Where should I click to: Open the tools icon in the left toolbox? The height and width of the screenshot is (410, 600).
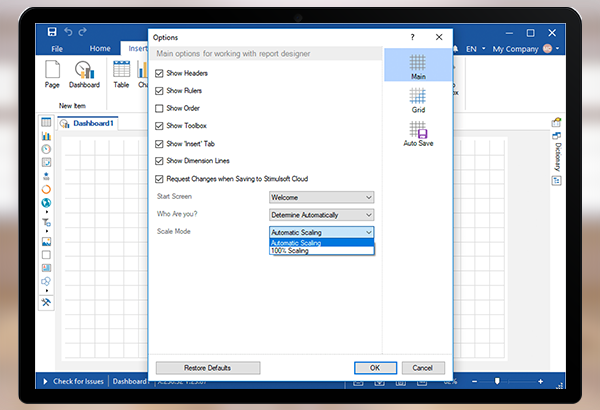click(x=46, y=302)
